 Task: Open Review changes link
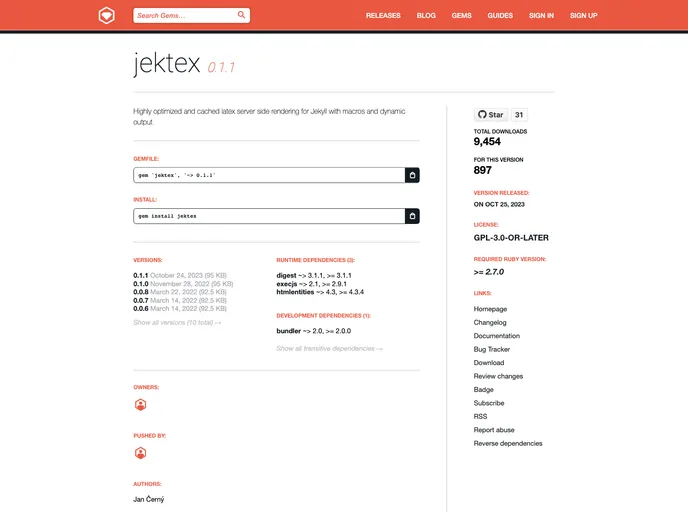(498, 376)
